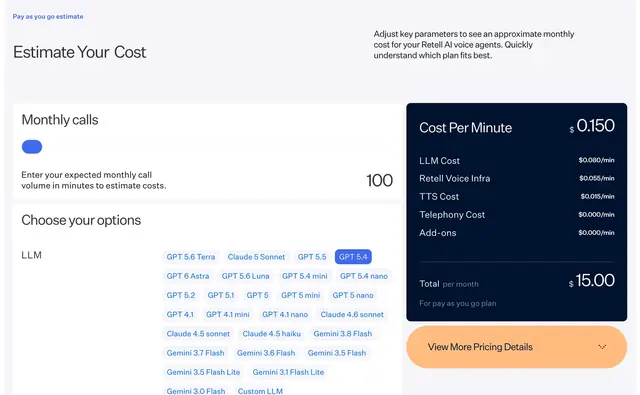Screen dimensions: 640x395
Task: Select Claude 4.5 haiku option
Action: pyautogui.click(x=271, y=333)
